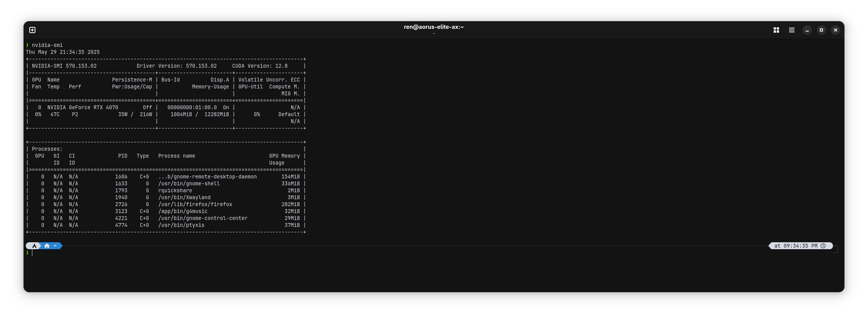Click the GPU Memory column header
This screenshot has width=868, height=318.
click(285, 156)
